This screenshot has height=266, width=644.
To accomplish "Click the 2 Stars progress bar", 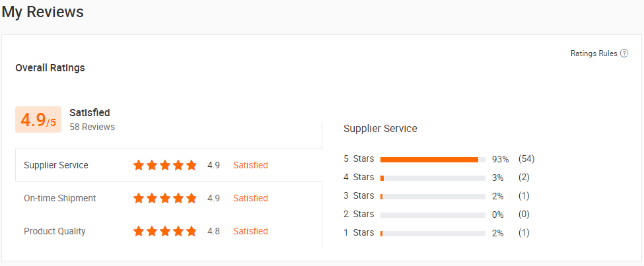I will click(433, 215).
